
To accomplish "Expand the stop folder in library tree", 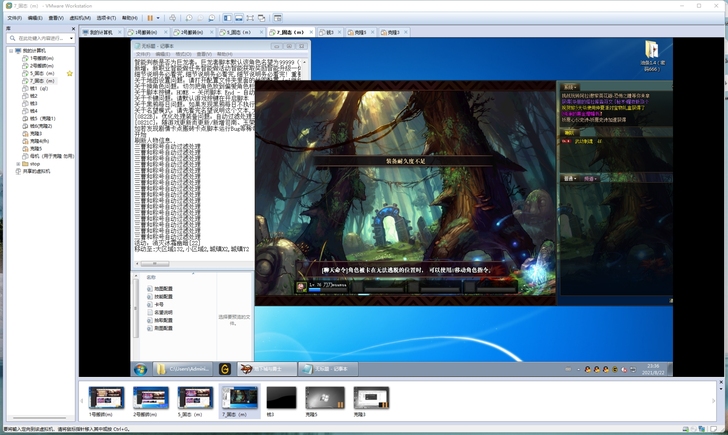I will pos(18,164).
